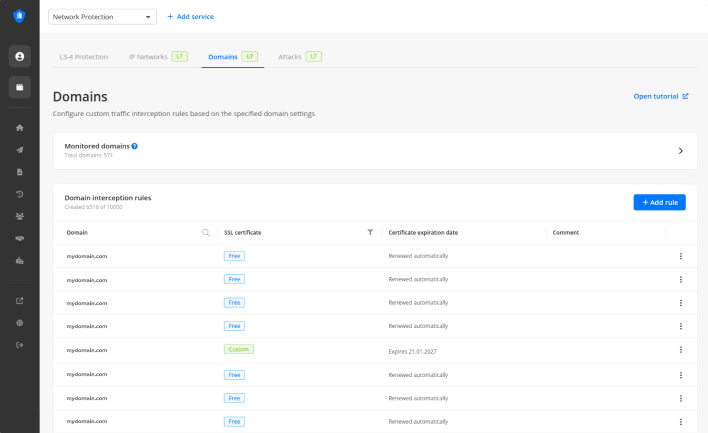
Task: Switch to the IP Networks tab
Action: [x=148, y=57]
